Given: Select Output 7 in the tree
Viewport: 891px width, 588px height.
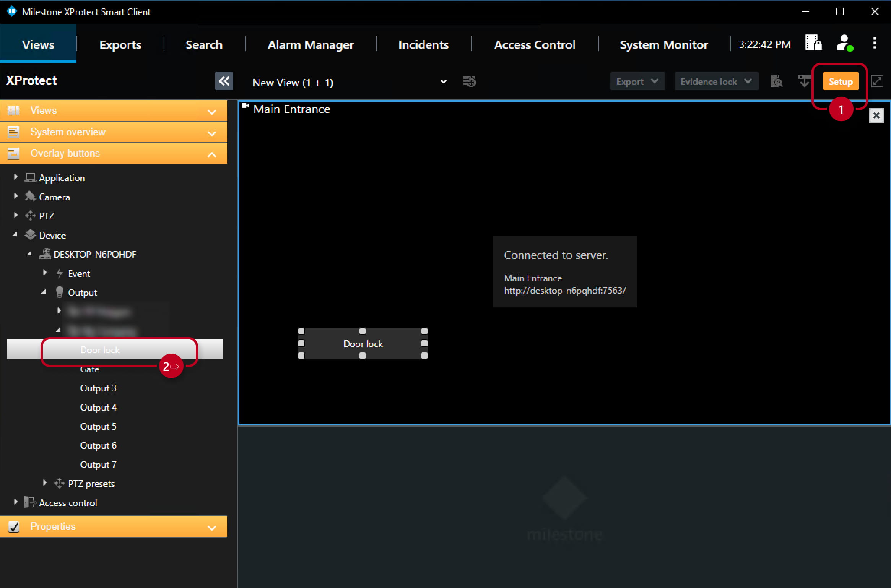Looking at the screenshot, I should 98,465.
